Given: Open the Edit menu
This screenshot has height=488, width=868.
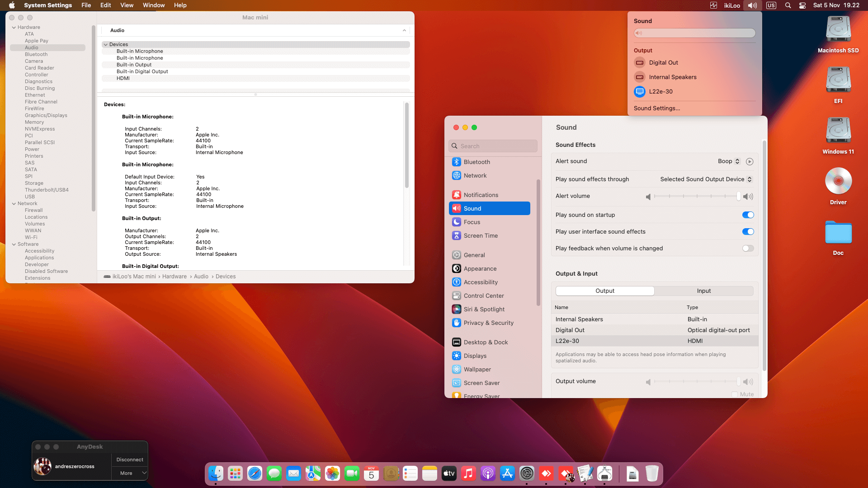Looking at the screenshot, I should point(105,5).
